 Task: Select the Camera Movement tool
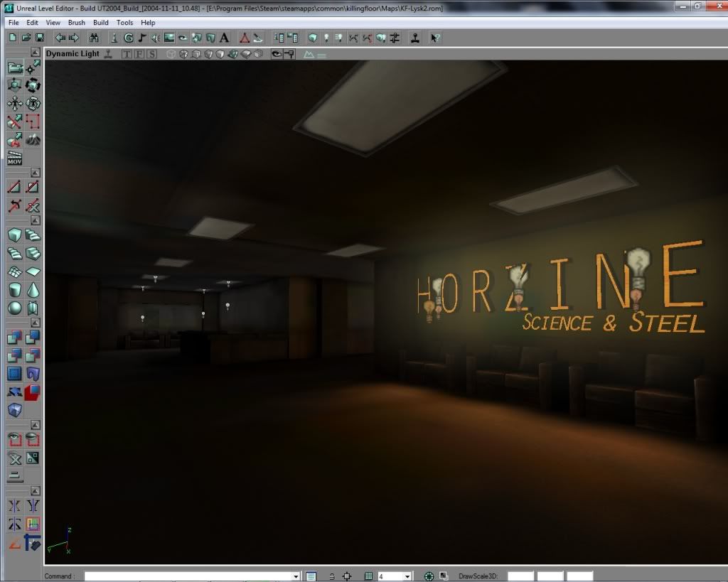[15, 68]
